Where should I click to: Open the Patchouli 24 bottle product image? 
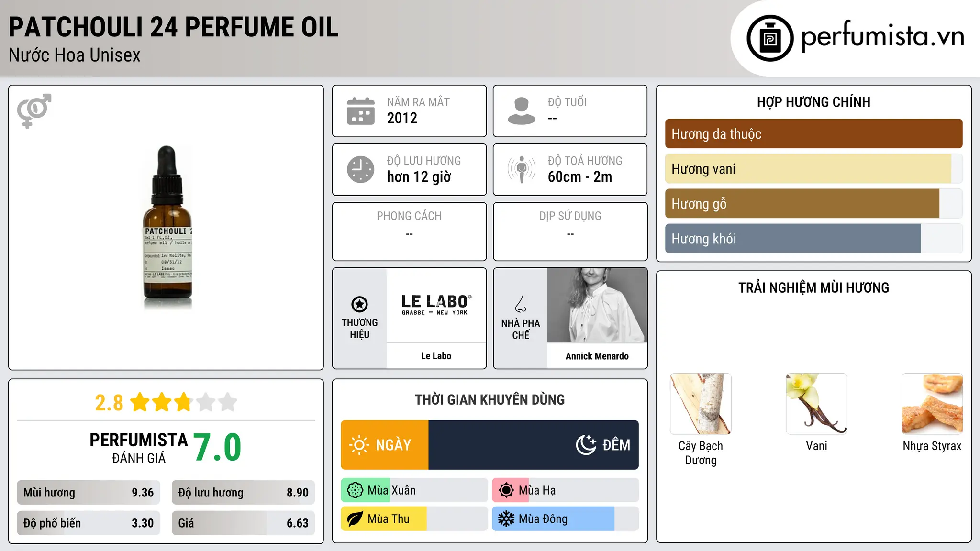[167, 228]
